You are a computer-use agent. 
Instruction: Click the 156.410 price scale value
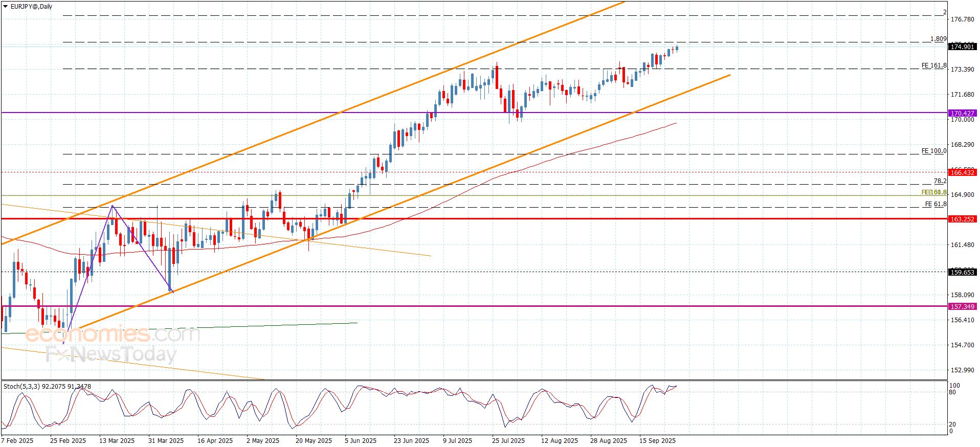click(962, 320)
